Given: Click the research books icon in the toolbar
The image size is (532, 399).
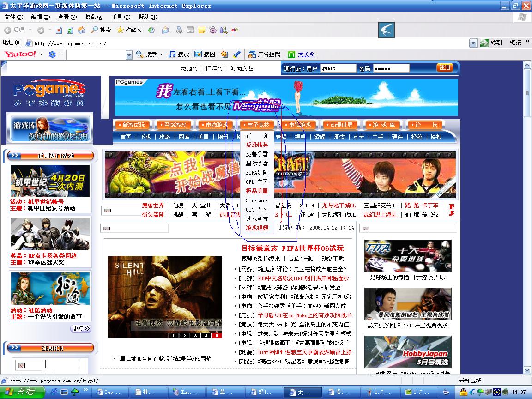Looking at the screenshot, I should 224,30.
